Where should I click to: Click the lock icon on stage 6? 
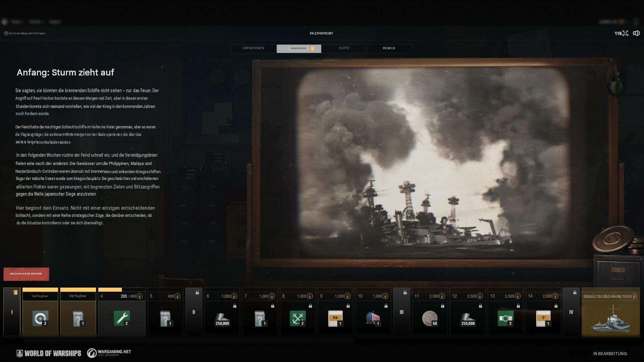point(235,306)
